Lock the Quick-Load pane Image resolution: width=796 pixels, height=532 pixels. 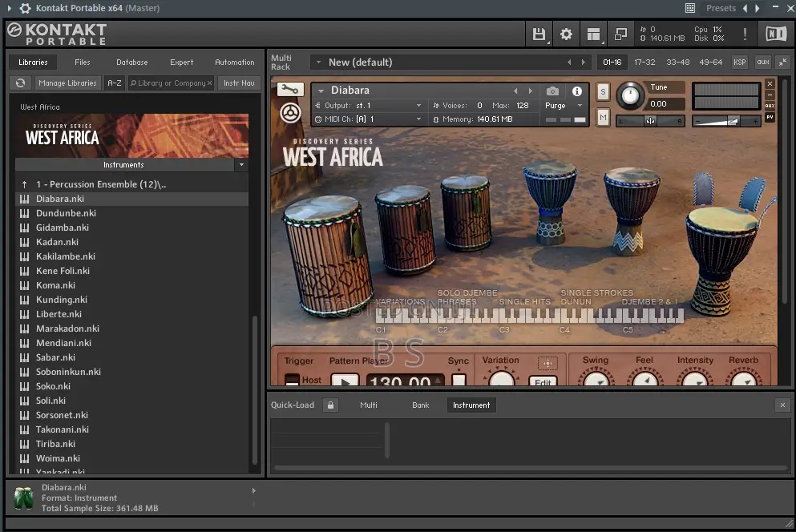[x=330, y=405]
